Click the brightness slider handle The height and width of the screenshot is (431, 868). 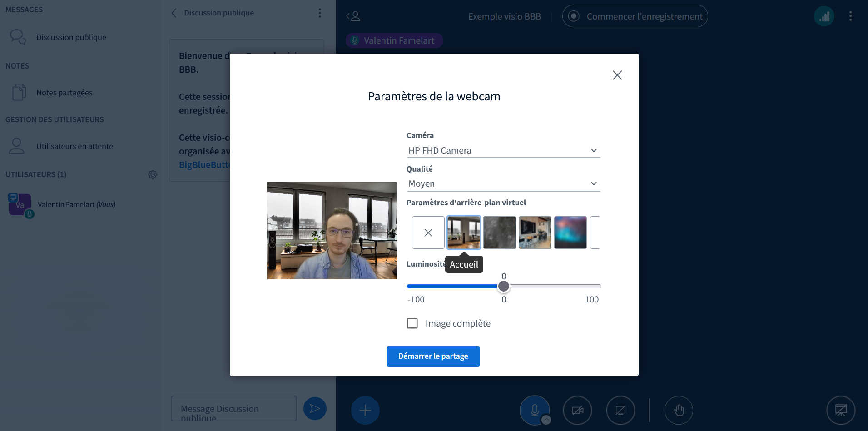pos(503,286)
